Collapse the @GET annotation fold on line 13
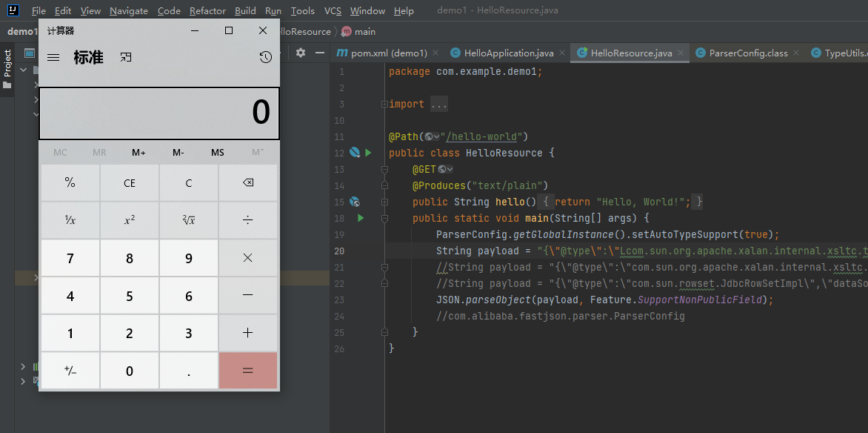868x433 pixels. click(384, 169)
